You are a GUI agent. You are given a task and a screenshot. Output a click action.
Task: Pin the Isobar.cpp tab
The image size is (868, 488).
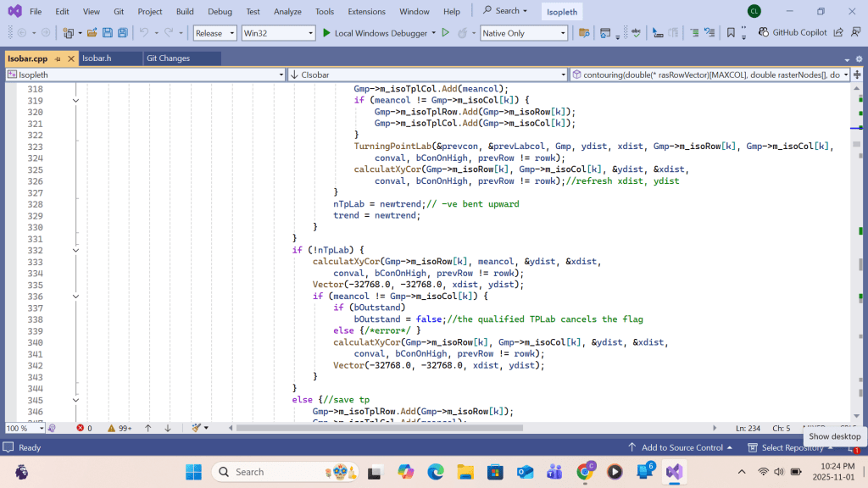[56, 58]
